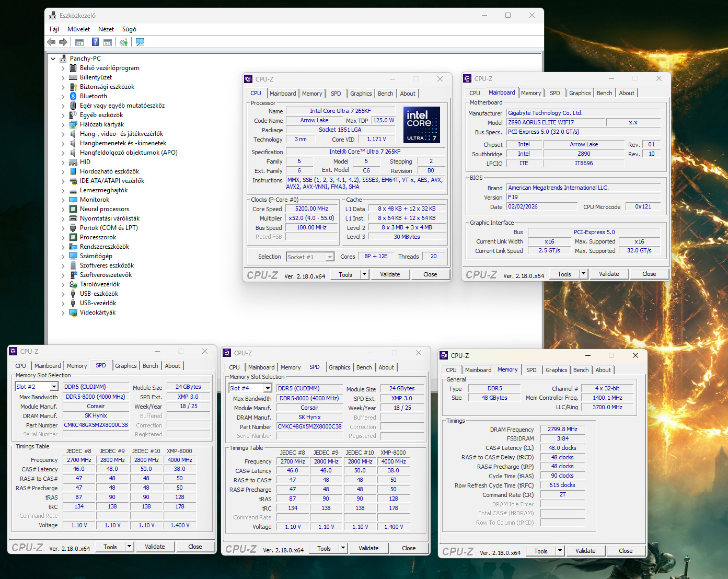Click the Help toolbar icon in Eszközkezelő
Screen dimensions: 728x579
click(95, 42)
